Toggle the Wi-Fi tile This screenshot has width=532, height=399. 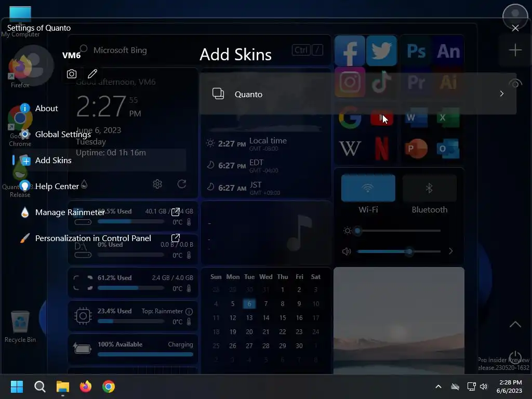(x=368, y=188)
